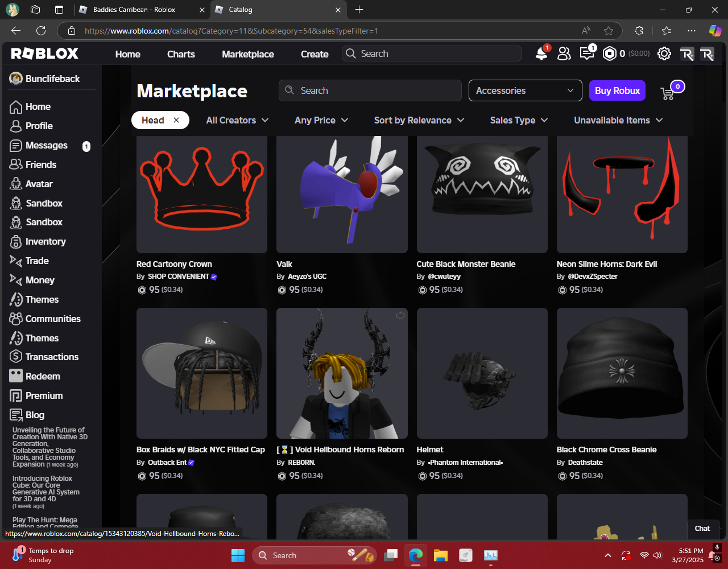
Task: Click the Home icon in sidebar
Action: coord(16,106)
